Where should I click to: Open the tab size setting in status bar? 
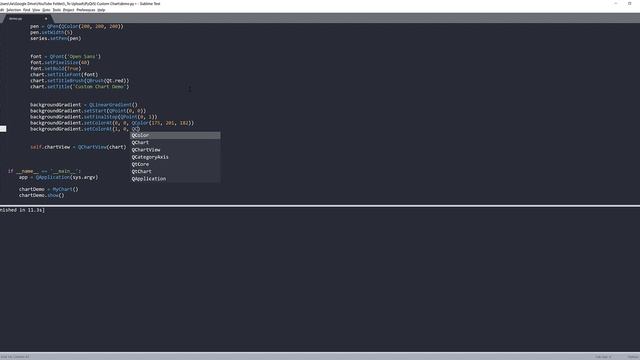603,356
